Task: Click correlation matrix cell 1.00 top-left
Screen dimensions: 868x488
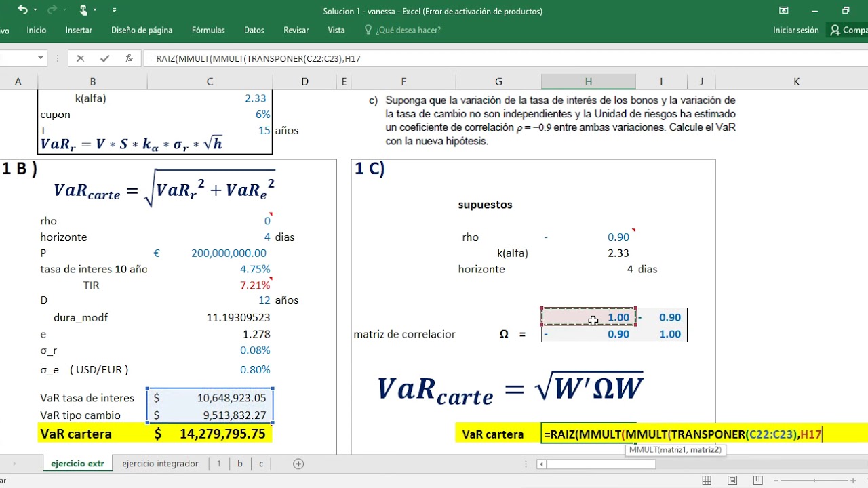Action: click(588, 317)
